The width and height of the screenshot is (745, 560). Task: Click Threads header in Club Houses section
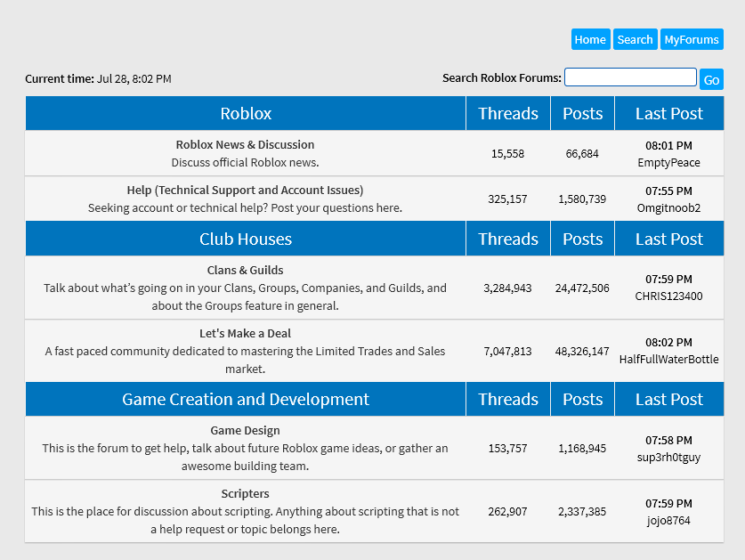click(x=508, y=239)
